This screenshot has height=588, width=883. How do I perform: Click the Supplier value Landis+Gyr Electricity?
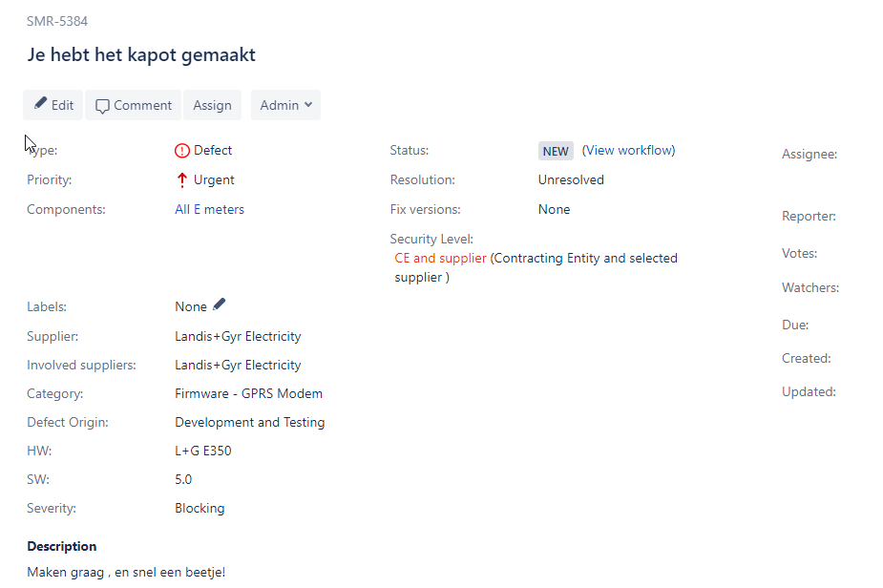click(238, 336)
